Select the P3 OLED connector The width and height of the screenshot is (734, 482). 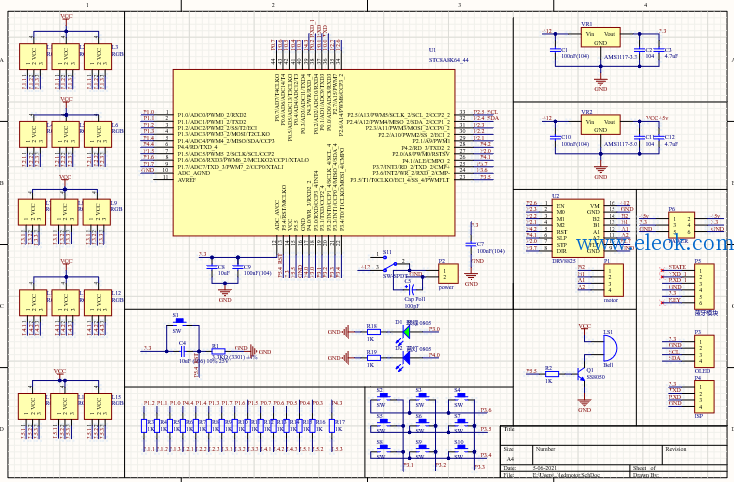click(x=704, y=351)
